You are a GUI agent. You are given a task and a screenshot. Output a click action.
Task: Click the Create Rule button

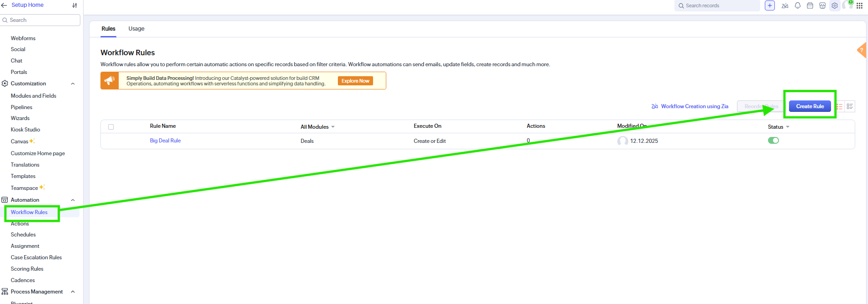tap(810, 106)
